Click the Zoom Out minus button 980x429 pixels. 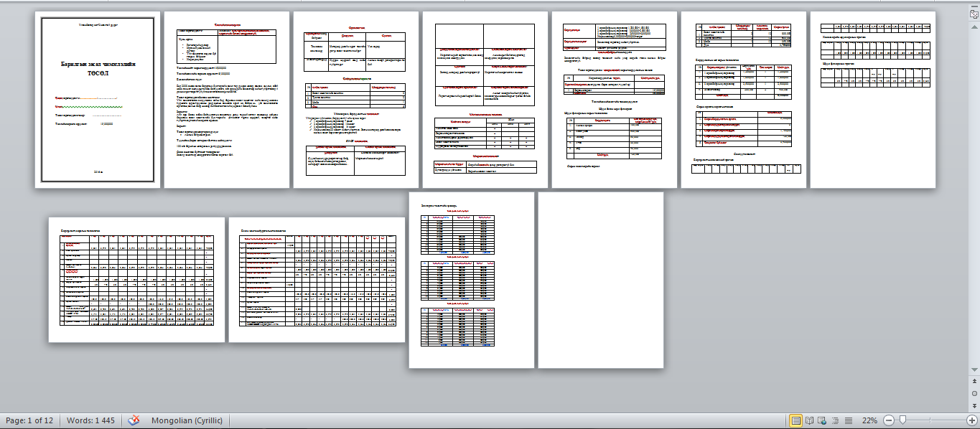click(x=889, y=420)
